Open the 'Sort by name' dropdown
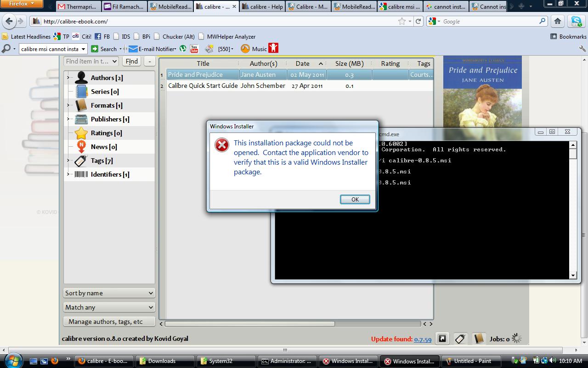 (109, 293)
